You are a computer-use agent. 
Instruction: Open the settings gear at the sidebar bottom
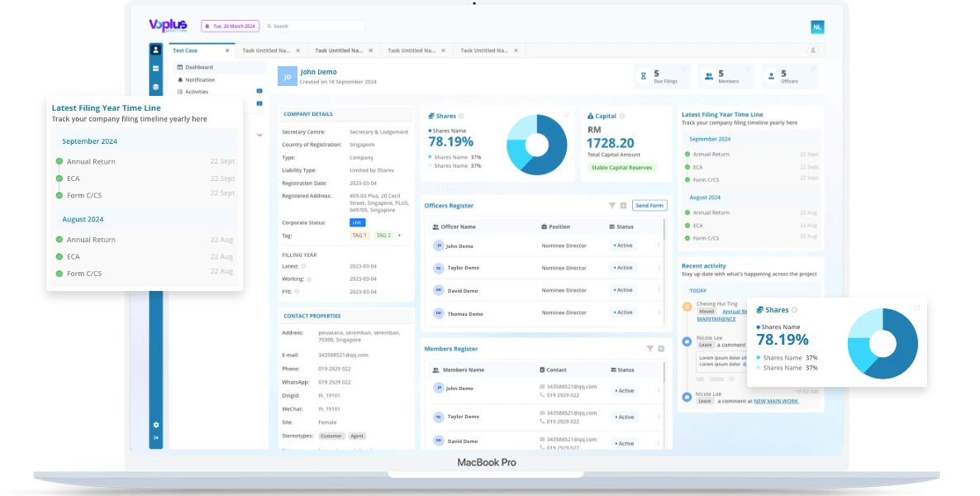coord(155,425)
